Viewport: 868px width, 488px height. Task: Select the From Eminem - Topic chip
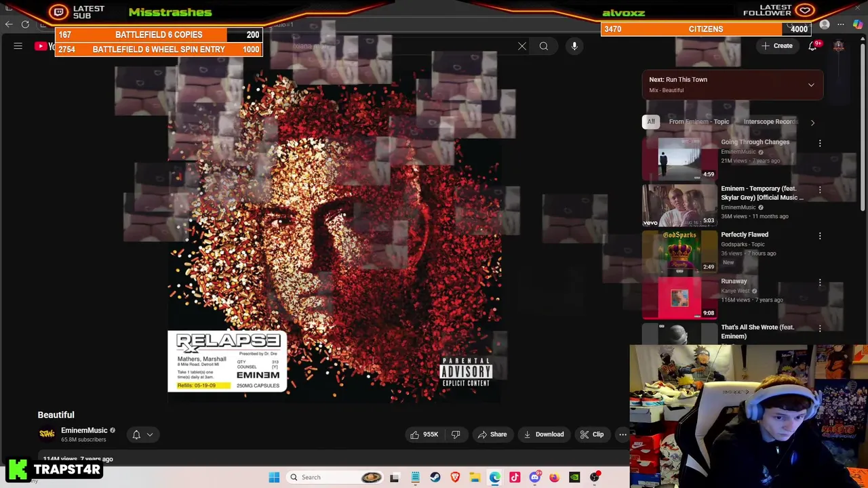tap(699, 122)
